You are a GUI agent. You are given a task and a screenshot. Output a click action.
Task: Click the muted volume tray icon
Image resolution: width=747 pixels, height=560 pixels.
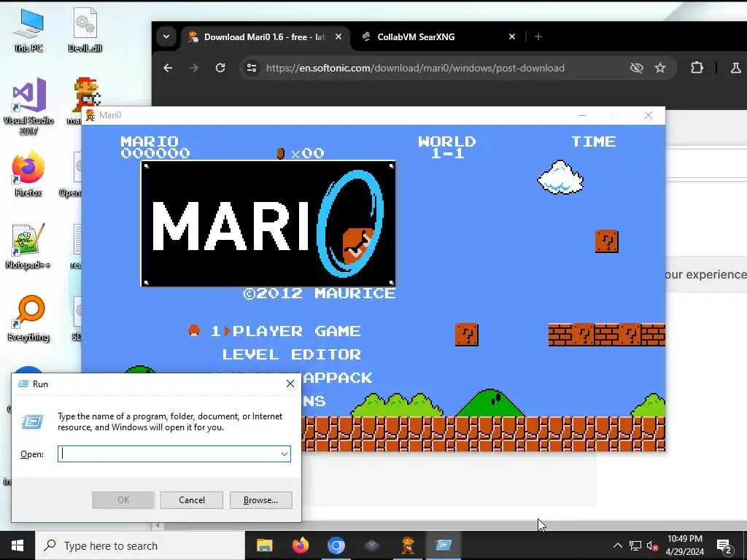(x=652, y=545)
